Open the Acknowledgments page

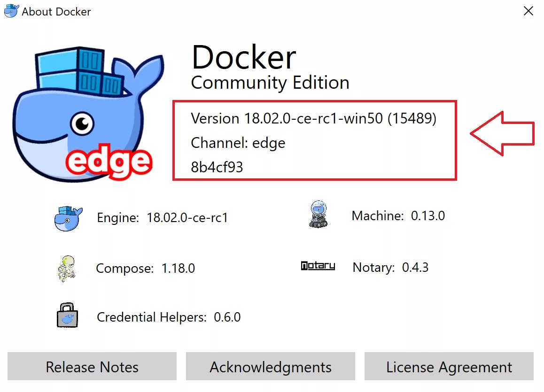pos(271,367)
